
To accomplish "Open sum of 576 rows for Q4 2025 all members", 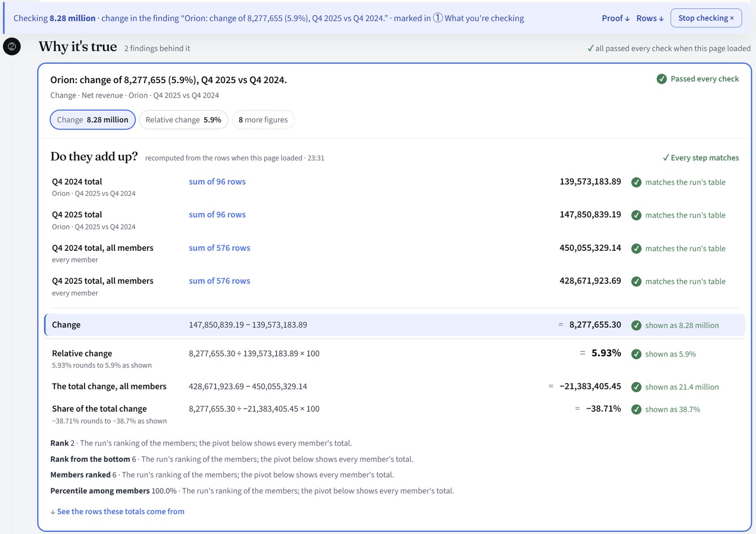I will point(220,281).
